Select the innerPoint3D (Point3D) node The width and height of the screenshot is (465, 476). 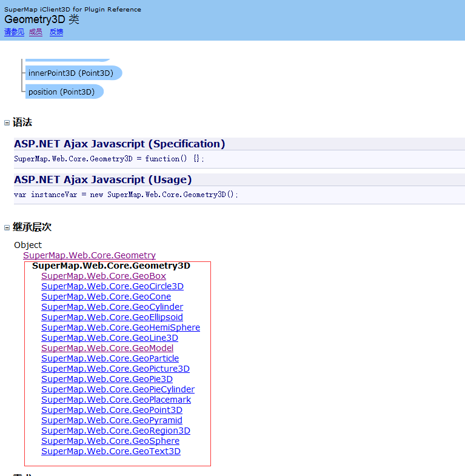coord(73,73)
